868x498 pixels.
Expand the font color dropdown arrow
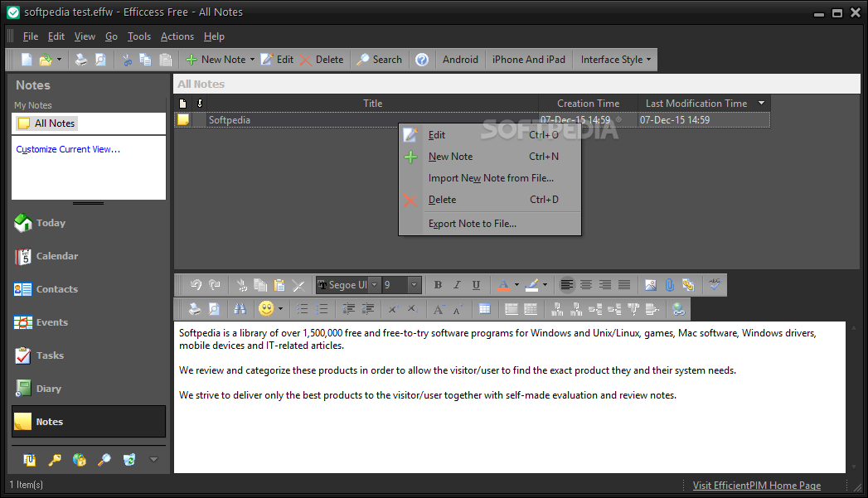point(516,285)
